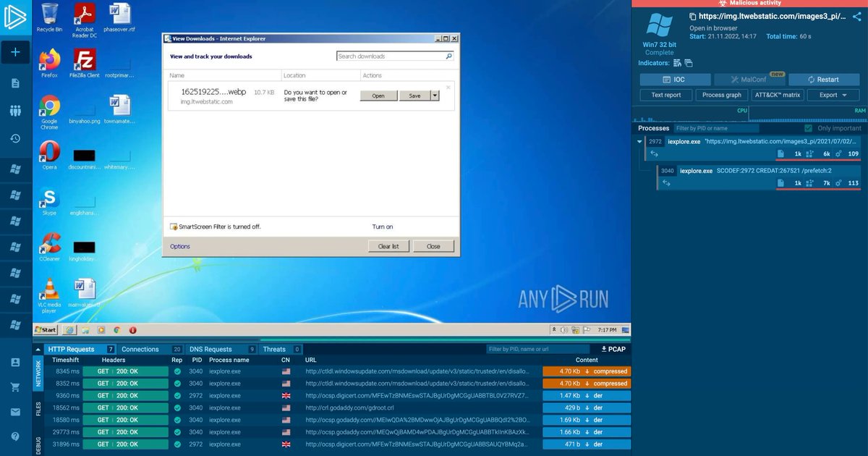Image resolution: width=868 pixels, height=456 pixels.
Task: Open the document icon in left sidebar
Action: coord(15,83)
